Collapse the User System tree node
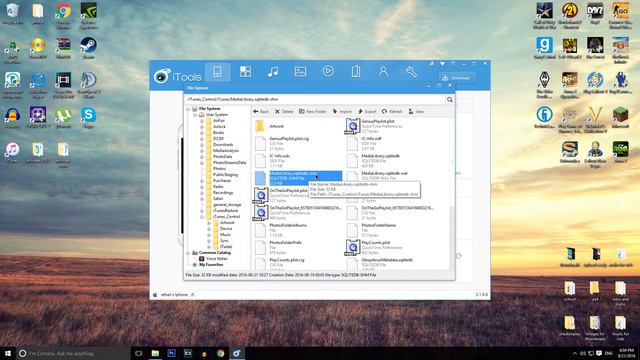Viewport: 640px width, 360px height. click(x=195, y=115)
